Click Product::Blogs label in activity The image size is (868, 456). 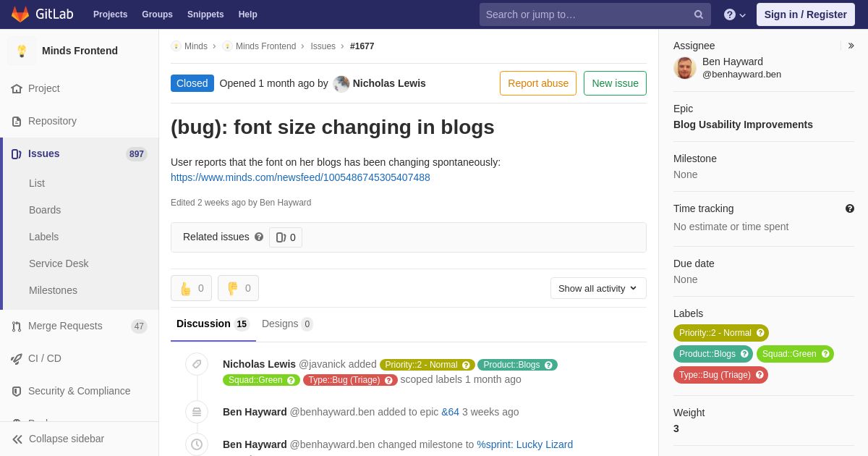tap(517, 365)
